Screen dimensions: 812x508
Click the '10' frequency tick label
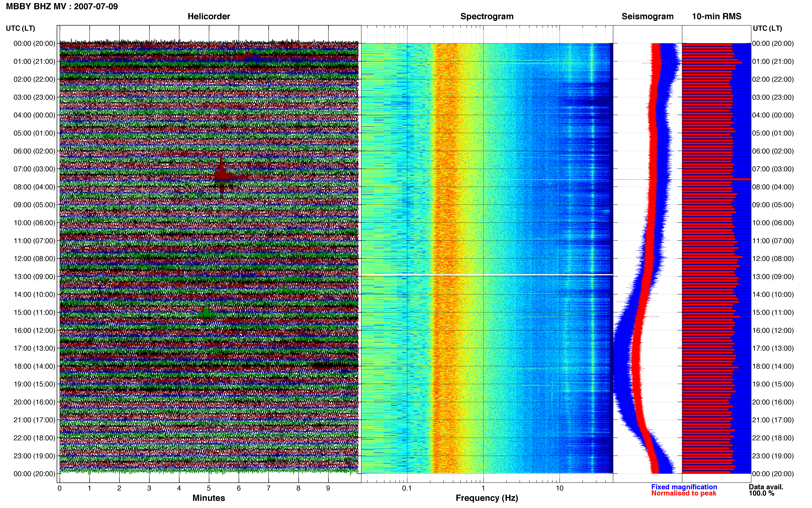[x=559, y=488]
